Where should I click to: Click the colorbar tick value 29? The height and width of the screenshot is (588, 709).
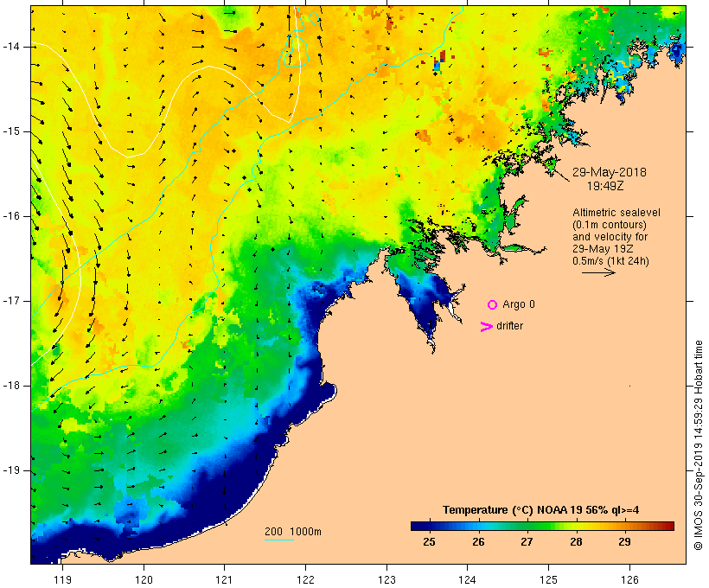(624, 542)
